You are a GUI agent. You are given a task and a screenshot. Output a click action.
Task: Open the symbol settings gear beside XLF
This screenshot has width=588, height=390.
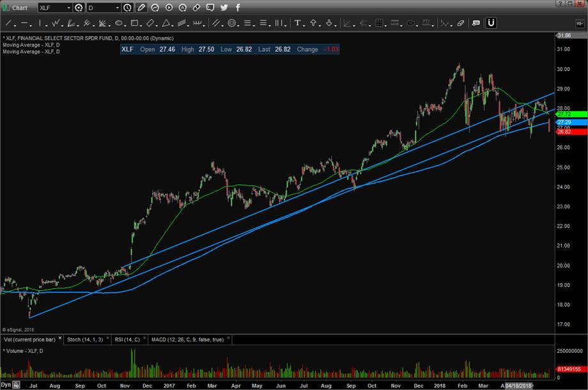click(x=79, y=8)
